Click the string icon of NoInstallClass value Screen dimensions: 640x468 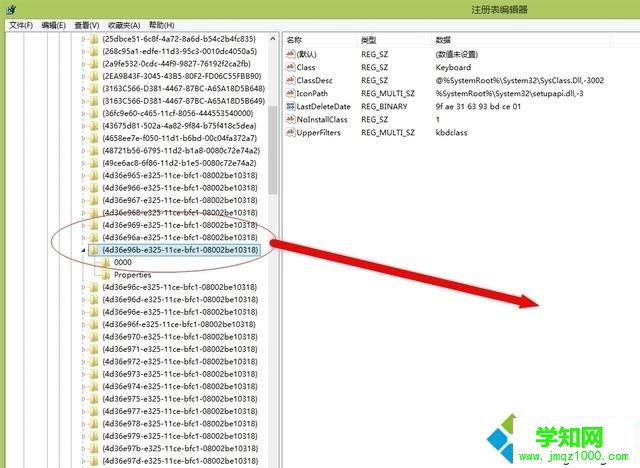(x=291, y=120)
